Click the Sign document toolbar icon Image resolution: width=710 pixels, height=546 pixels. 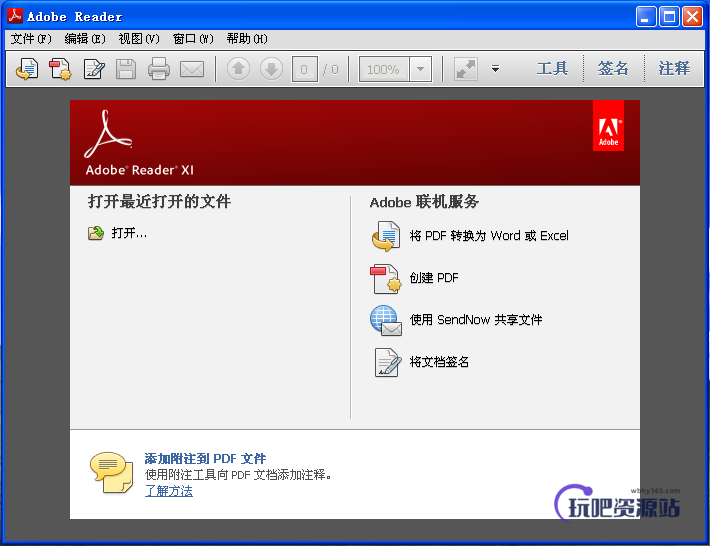(94, 69)
